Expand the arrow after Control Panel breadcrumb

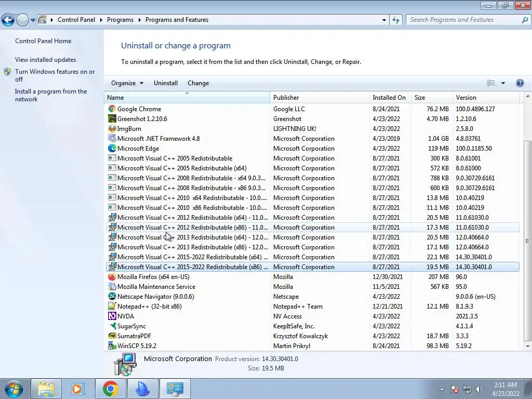click(x=101, y=20)
